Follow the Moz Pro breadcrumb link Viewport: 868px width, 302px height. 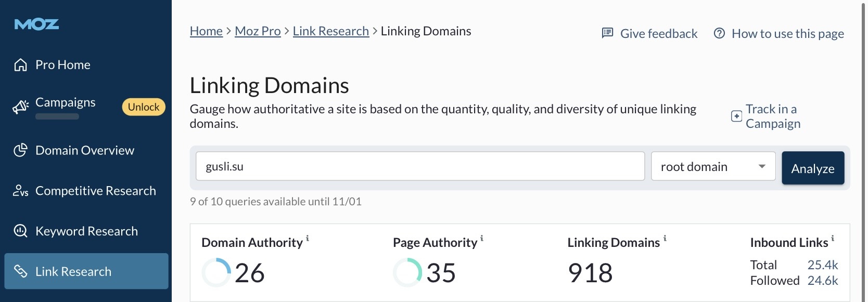click(258, 31)
